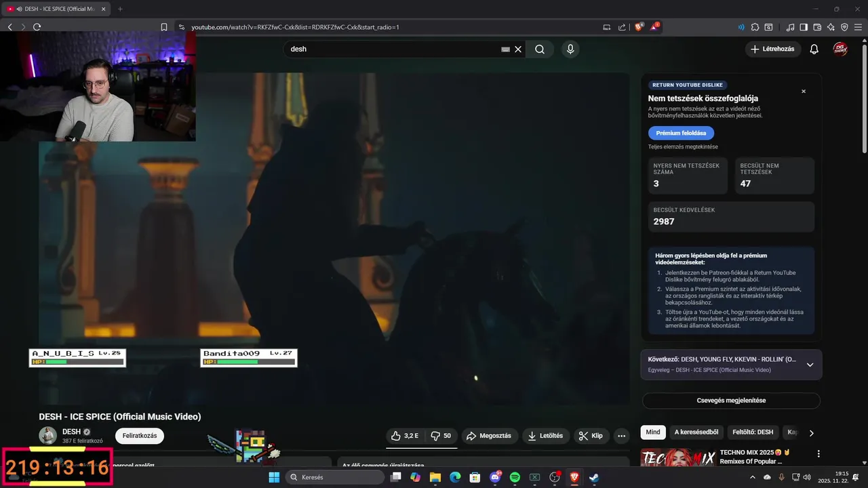Open more actions three-dot menu under video

pyautogui.click(x=621, y=436)
